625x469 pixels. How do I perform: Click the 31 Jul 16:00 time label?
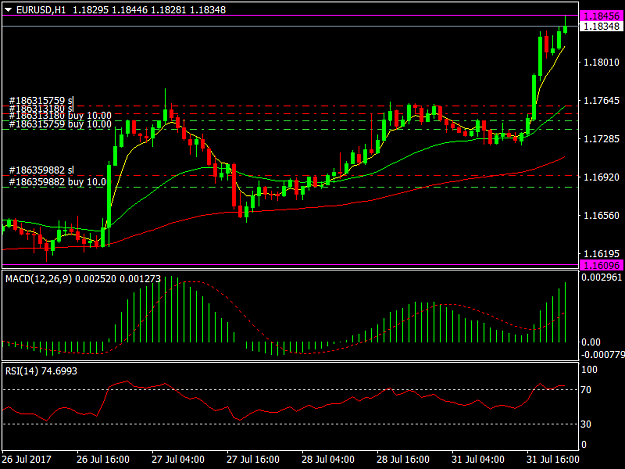click(552, 459)
